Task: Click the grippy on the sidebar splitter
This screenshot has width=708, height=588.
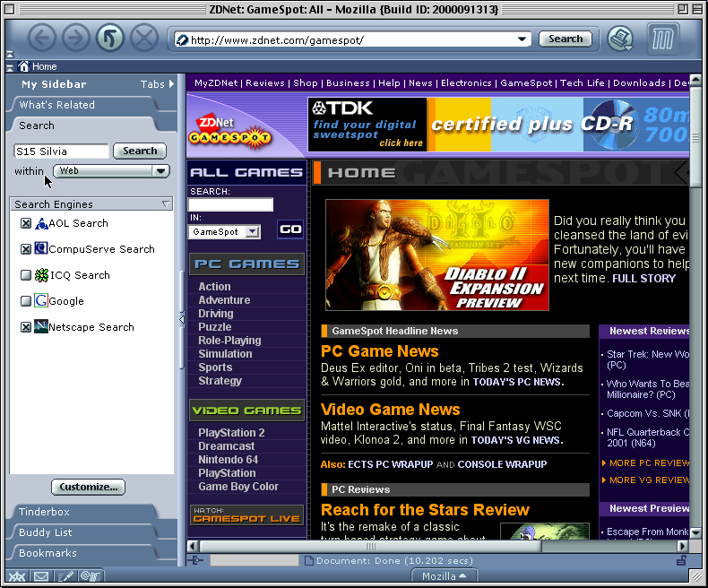Action: pos(182,319)
